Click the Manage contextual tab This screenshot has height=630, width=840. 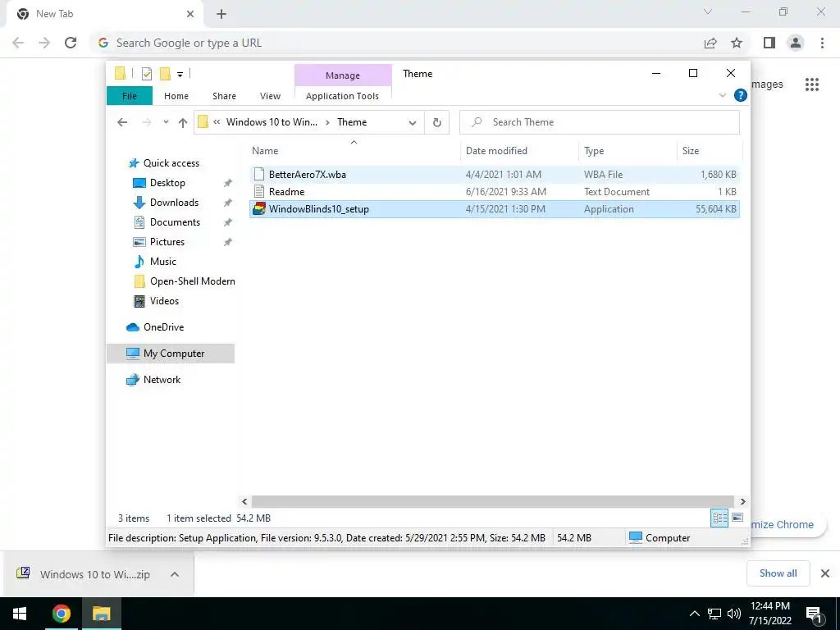pyautogui.click(x=343, y=75)
